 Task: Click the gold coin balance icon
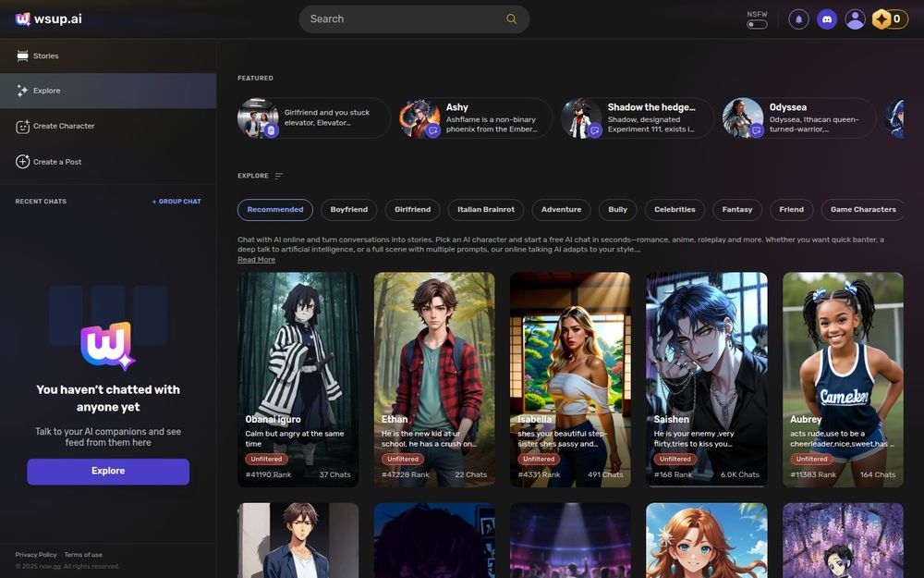pos(882,19)
